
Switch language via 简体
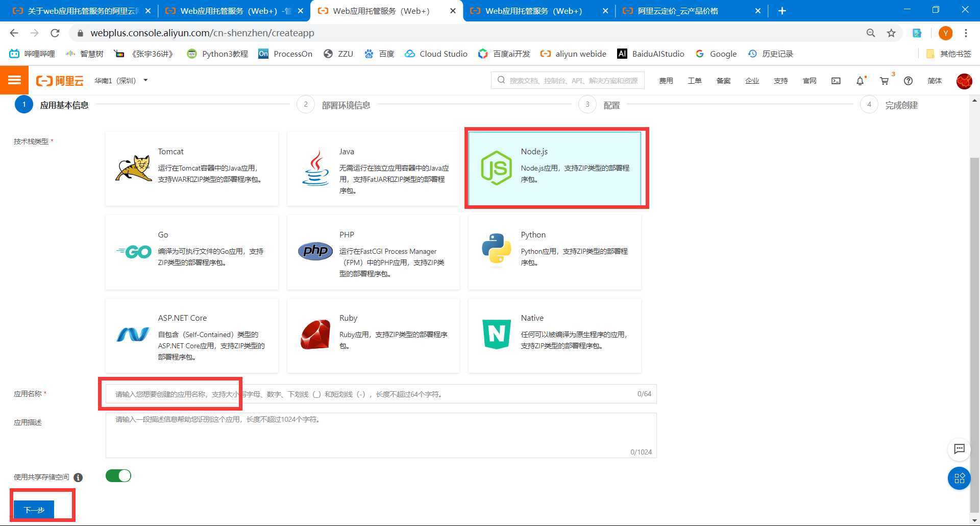(x=935, y=81)
